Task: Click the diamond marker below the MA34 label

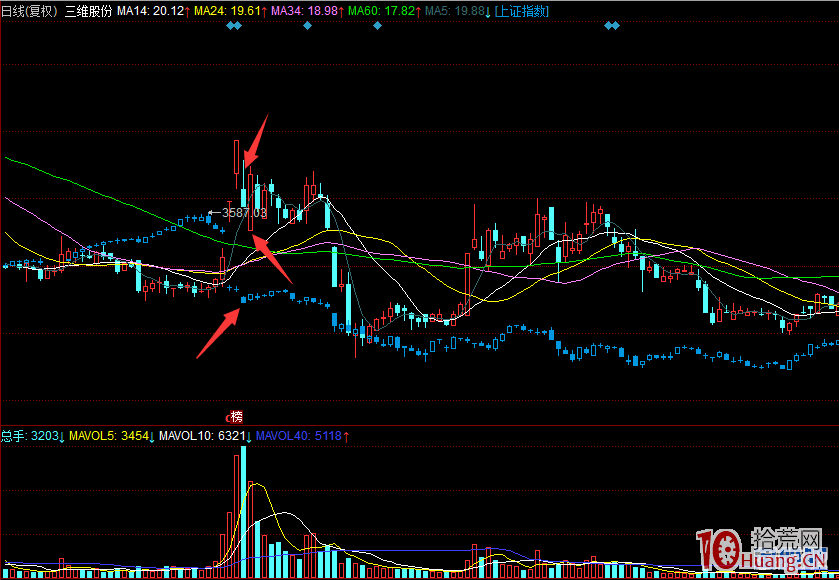Action: (307, 26)
